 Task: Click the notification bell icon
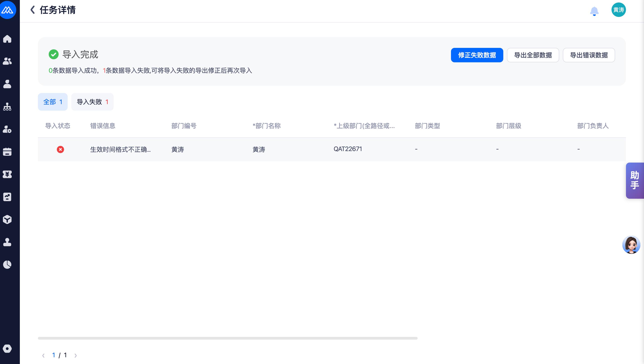click(594, 11)
